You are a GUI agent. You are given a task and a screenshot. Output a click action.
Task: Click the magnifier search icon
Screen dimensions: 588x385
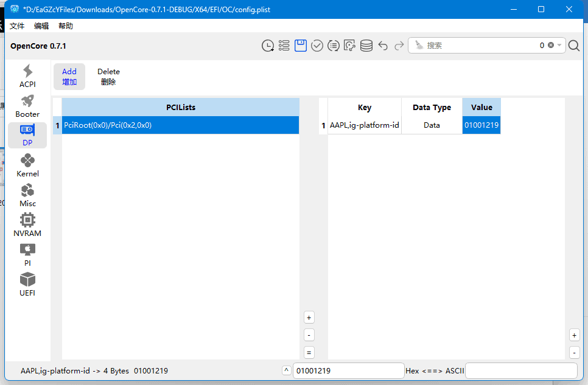(573, 46)
